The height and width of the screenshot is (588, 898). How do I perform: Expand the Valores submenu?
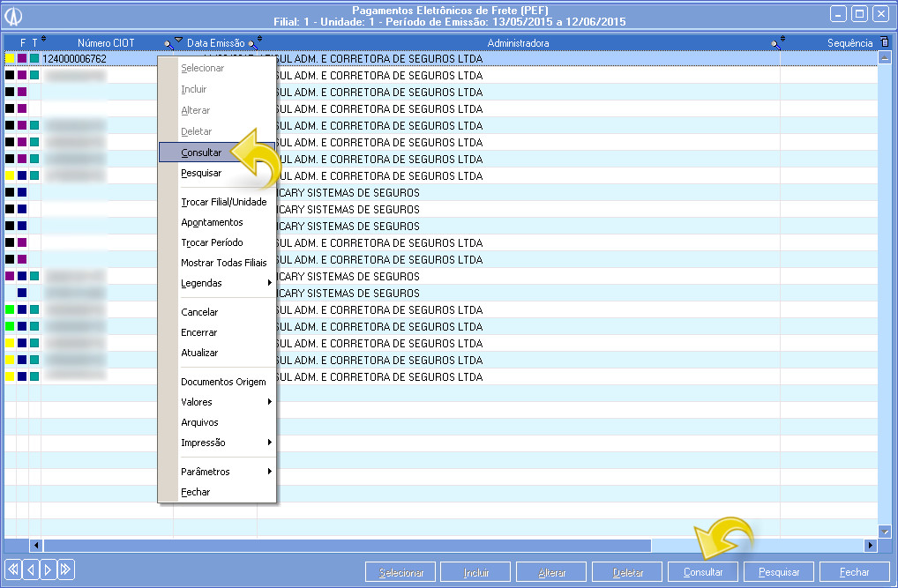pyautogui.click(x=216, y=402)
